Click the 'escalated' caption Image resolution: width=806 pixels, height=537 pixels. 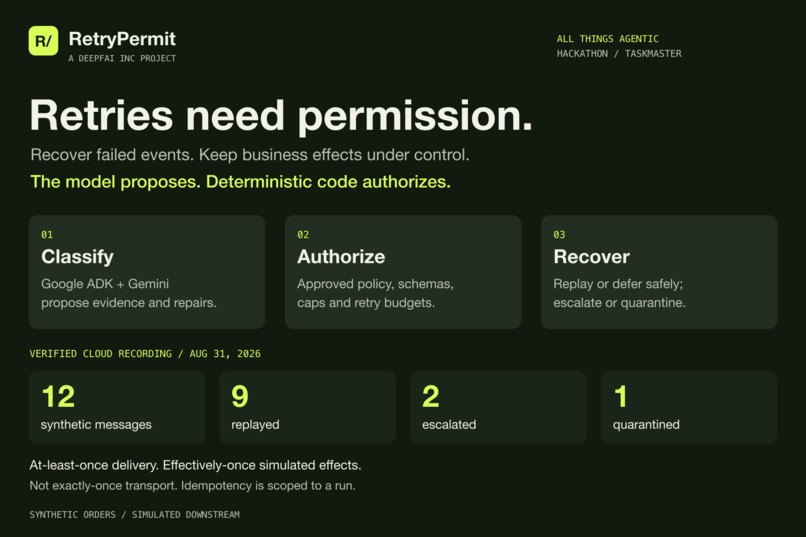[449, 424]
